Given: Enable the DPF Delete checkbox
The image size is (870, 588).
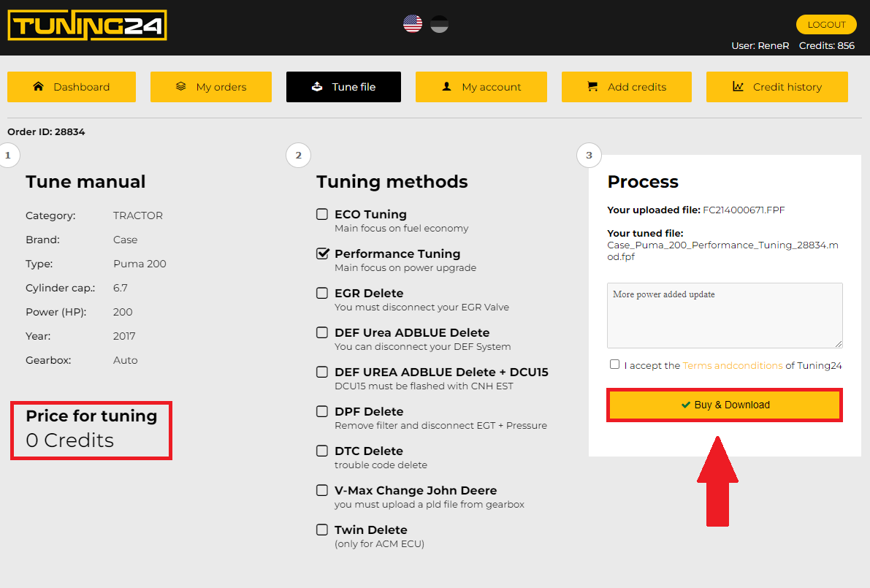Looking at the screenshot, I should tap(322, 411).
